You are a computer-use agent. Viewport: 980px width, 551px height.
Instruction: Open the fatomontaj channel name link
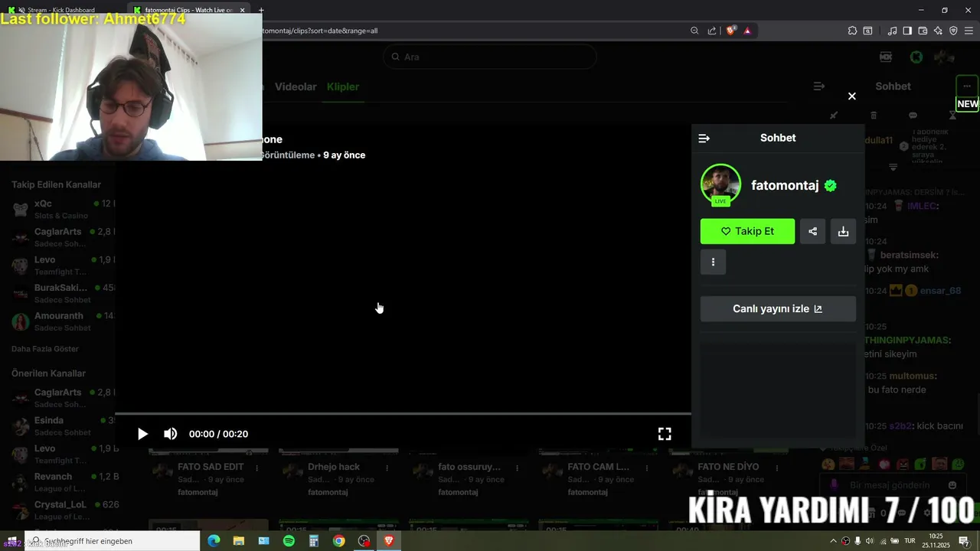point(785,185)
